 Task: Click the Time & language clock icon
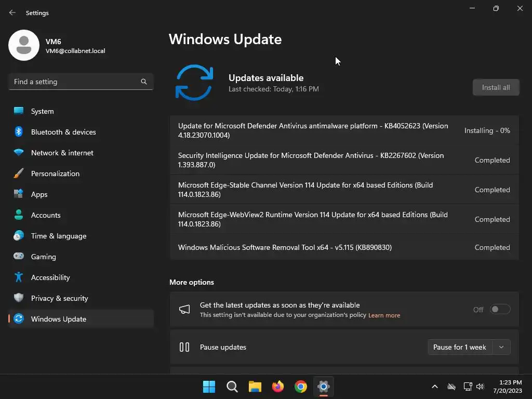pos(19,235)
